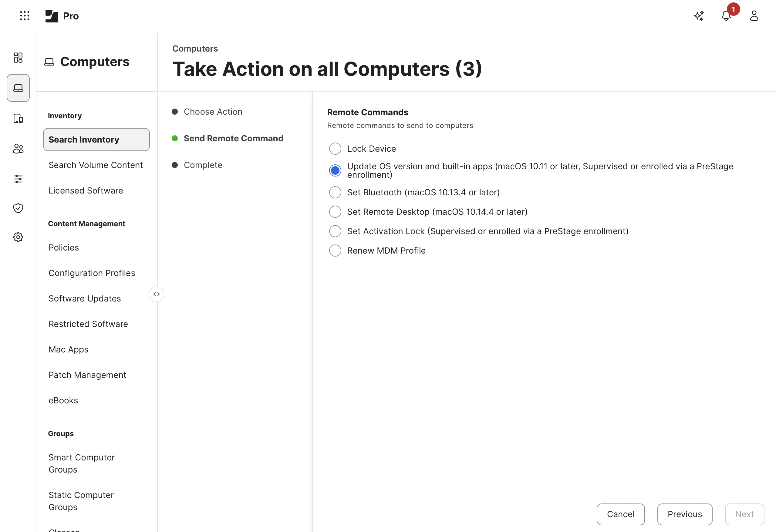Open the app launcher grid icon
The width and height of the screenshot is (776, 532).
[25, 16]
